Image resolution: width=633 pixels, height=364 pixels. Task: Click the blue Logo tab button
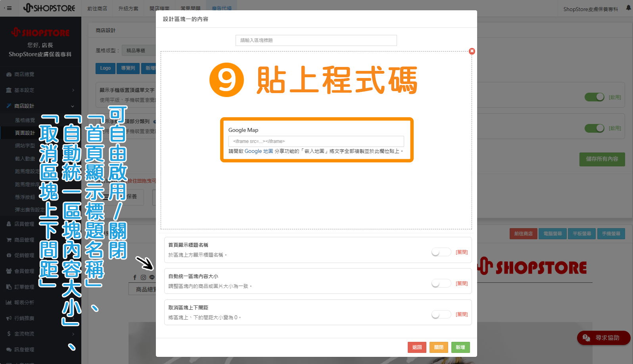click(x=105, y=69)
